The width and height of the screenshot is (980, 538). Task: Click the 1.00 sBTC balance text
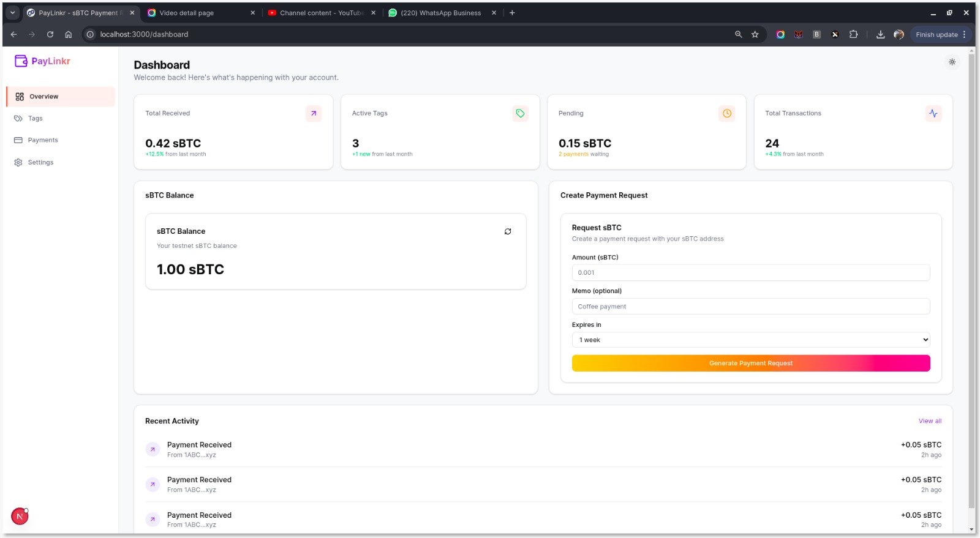point(190,269)
